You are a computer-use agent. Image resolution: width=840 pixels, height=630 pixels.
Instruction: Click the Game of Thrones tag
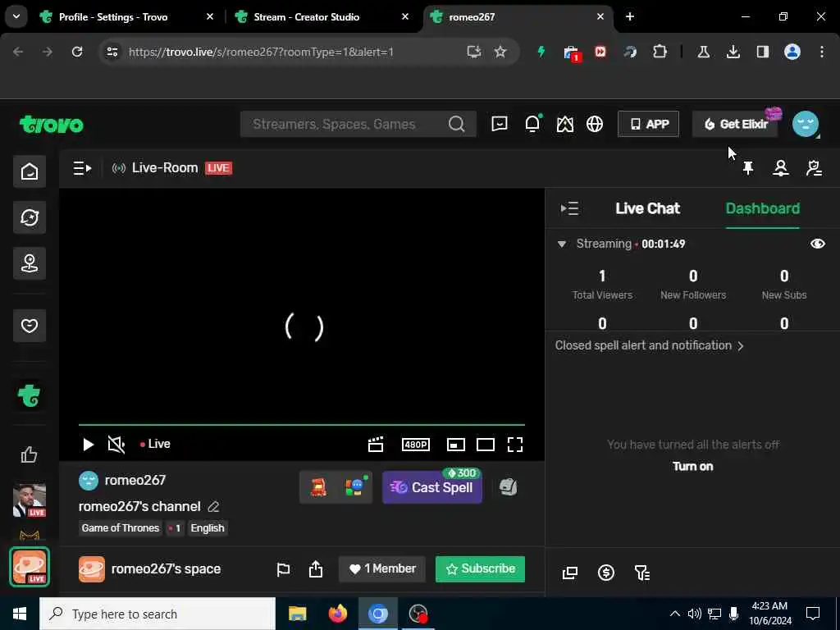[x=121, y=528]
